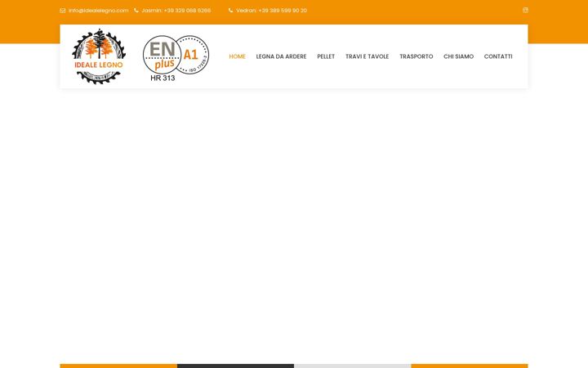Open the info@idealelegno.com email link
The image size is (588, 368).
pos(98,11)
